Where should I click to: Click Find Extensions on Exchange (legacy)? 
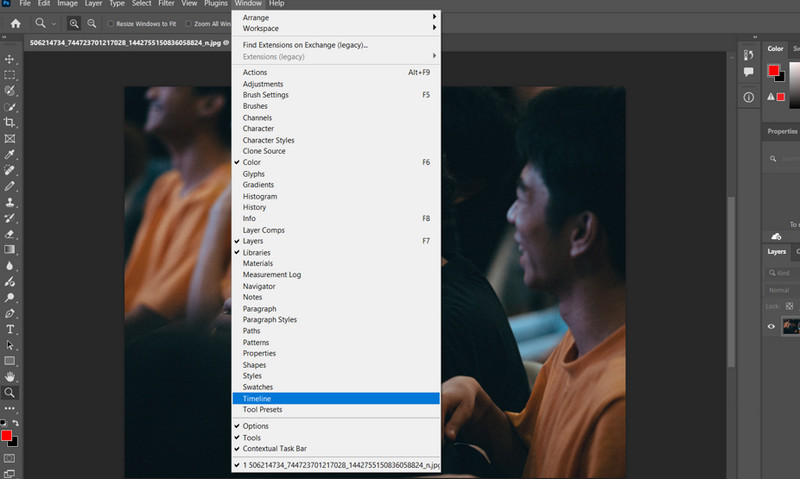click(x=336, y=45)
